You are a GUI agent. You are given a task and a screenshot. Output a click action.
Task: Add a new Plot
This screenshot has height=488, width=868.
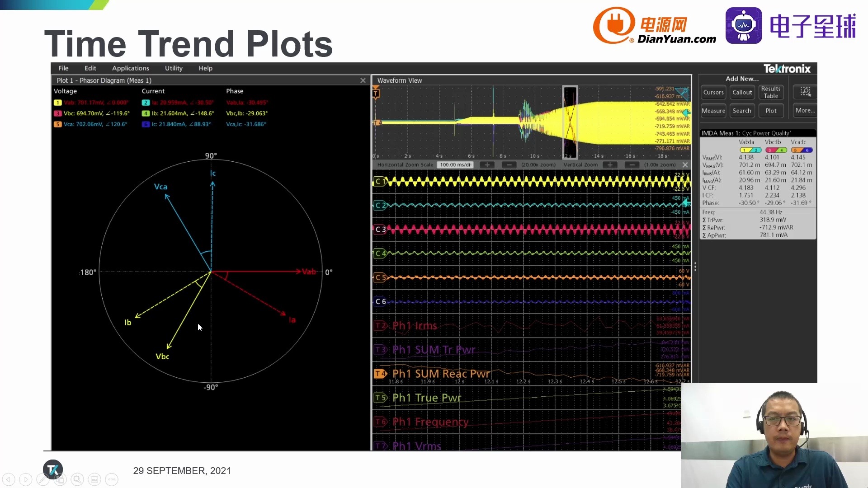[771, 111]
